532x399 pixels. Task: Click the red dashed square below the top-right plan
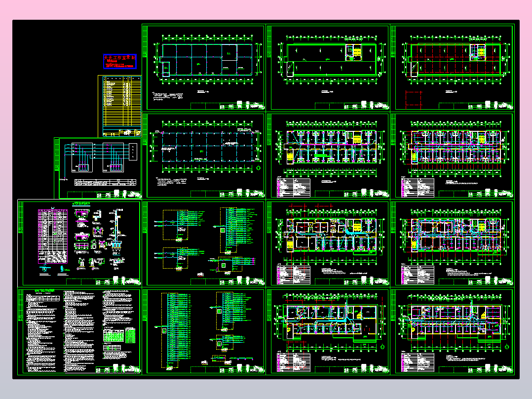coord(414,100)
